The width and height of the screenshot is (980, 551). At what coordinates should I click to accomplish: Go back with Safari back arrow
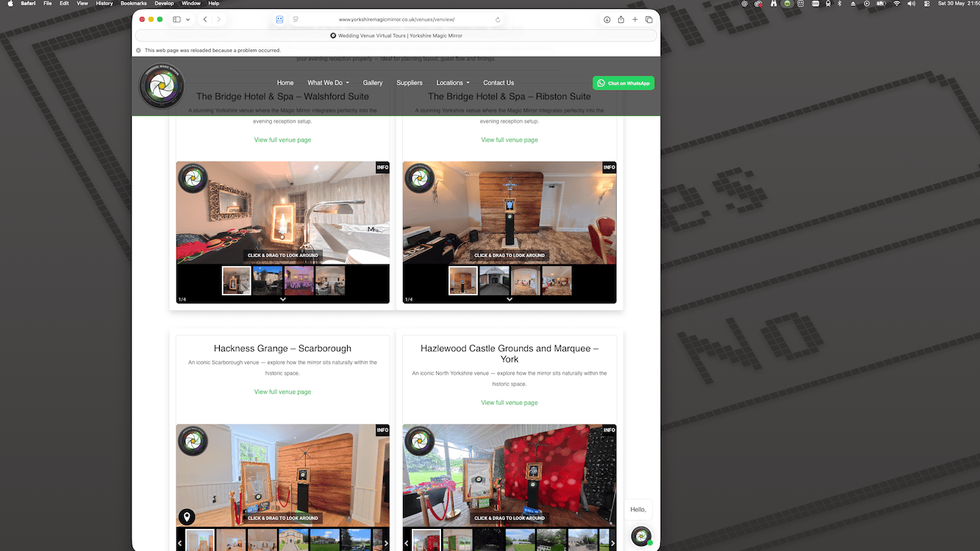(205, 20)
